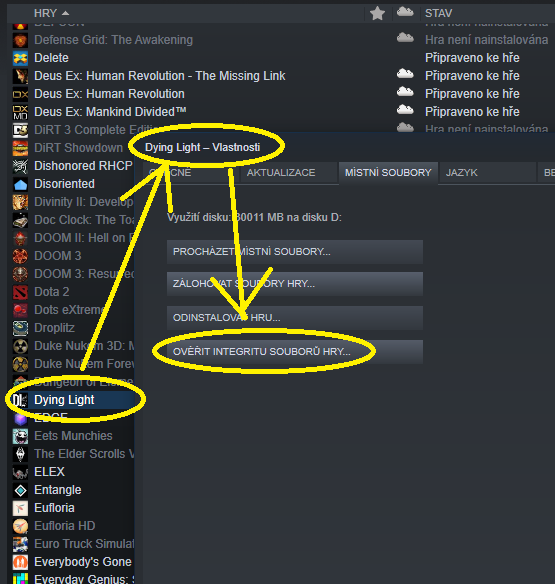Click the Dying Light game icon

[x=20, y=400]
